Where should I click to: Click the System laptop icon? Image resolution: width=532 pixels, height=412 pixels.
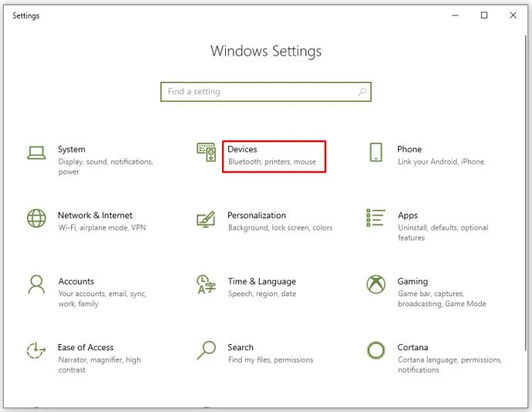coord(36,153)
